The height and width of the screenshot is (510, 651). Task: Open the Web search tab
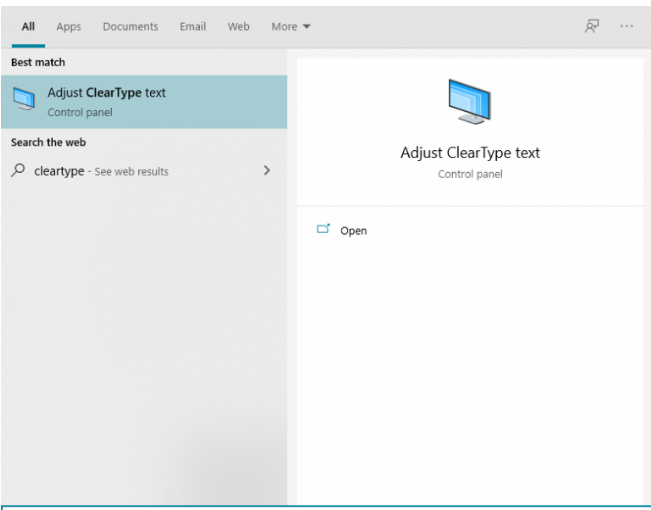pos(238,27)
